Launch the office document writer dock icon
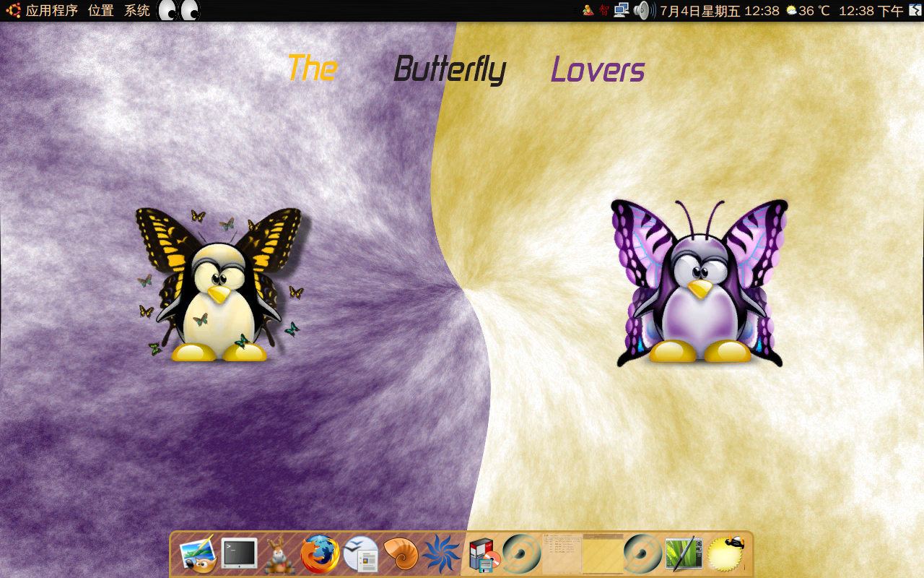 361,554
